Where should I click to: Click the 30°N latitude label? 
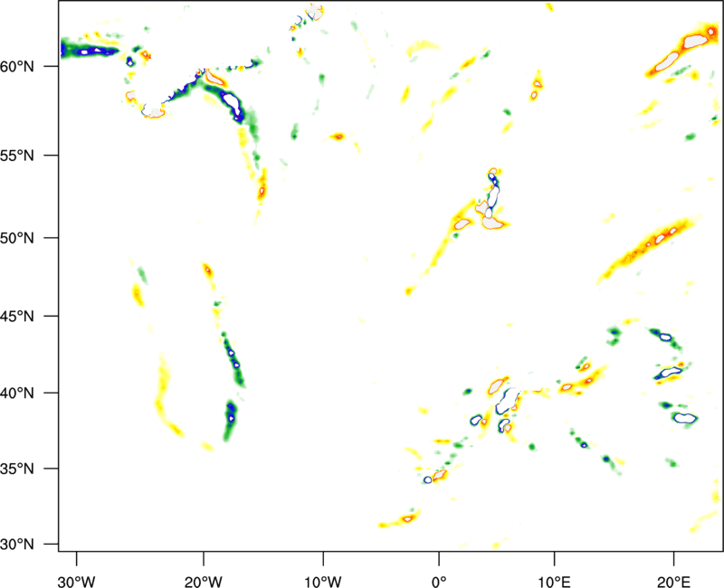point(17,545)
